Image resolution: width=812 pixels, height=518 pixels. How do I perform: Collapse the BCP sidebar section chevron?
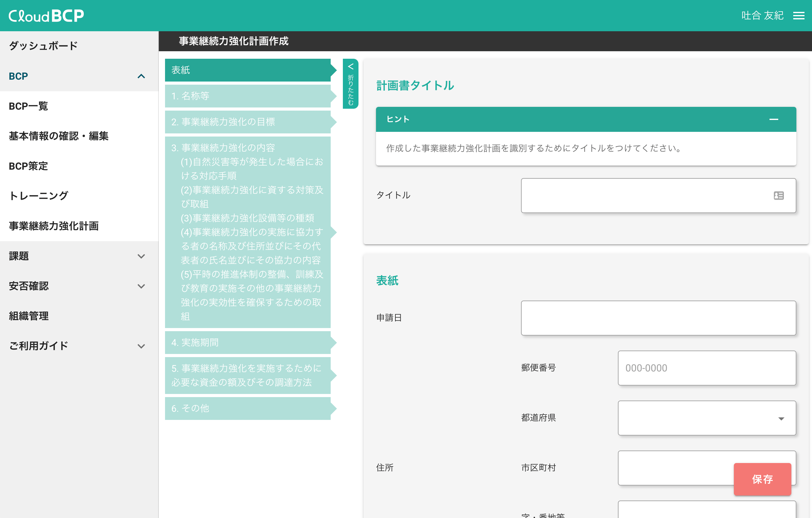tap(141, 76)
